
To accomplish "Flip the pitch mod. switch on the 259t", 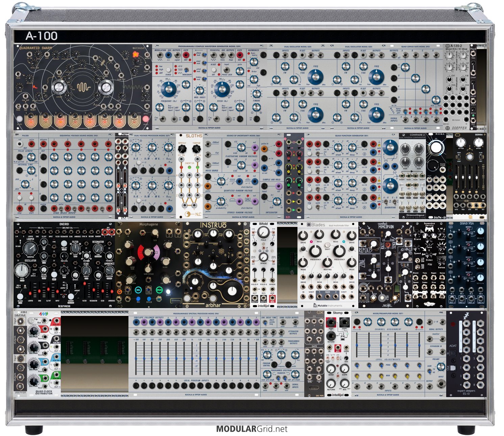I will [x=205, y=70].
